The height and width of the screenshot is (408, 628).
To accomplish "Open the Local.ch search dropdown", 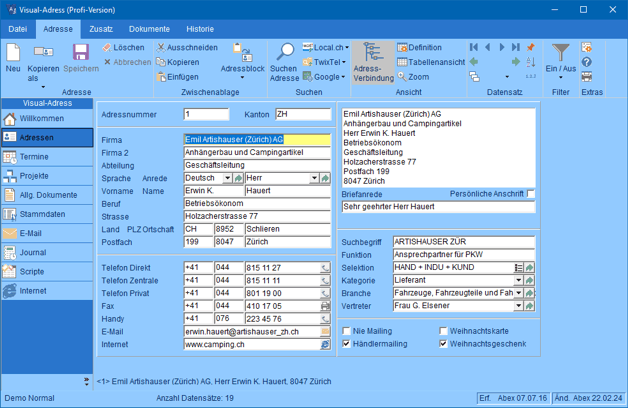I will 347,48.
